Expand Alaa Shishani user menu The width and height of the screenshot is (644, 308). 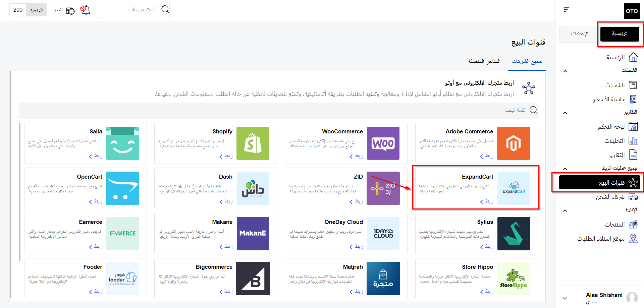[565, 298]
